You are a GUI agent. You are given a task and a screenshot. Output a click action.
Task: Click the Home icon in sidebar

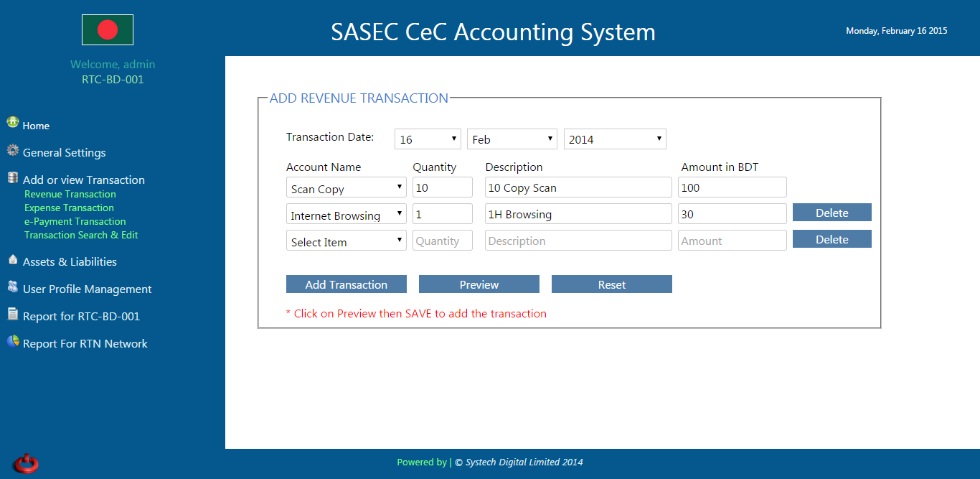(12, 122)
